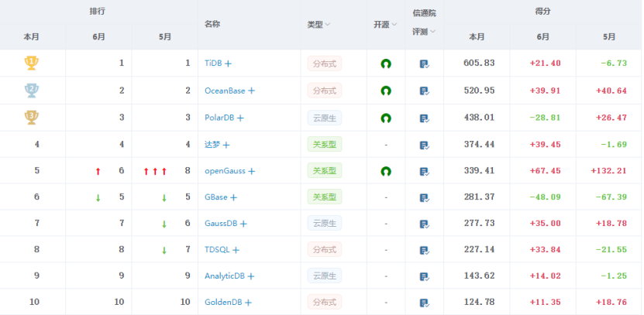The width and height of the screenshot is (644, 315).
Task: Click the gold first-place trophy icon
Action: 31,63
